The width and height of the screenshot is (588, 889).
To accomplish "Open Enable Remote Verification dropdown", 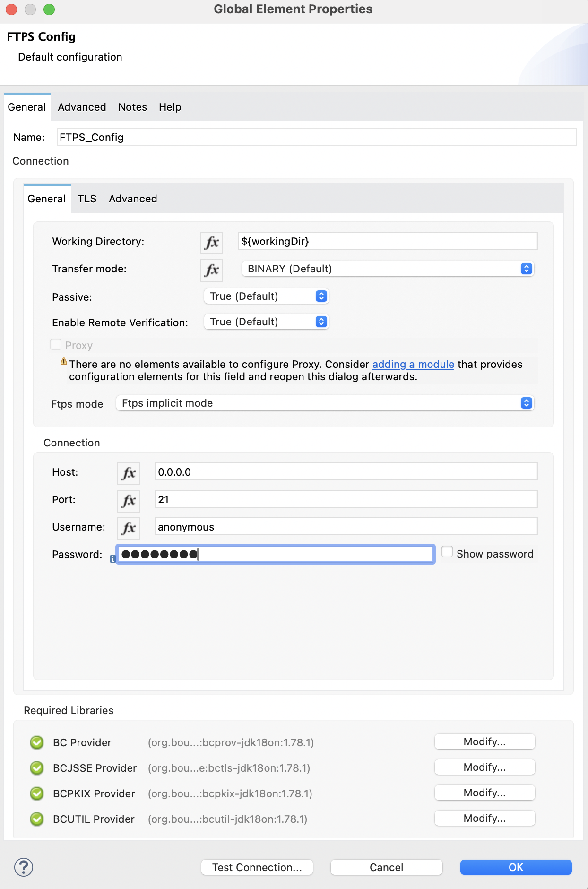I will (266, 322).
